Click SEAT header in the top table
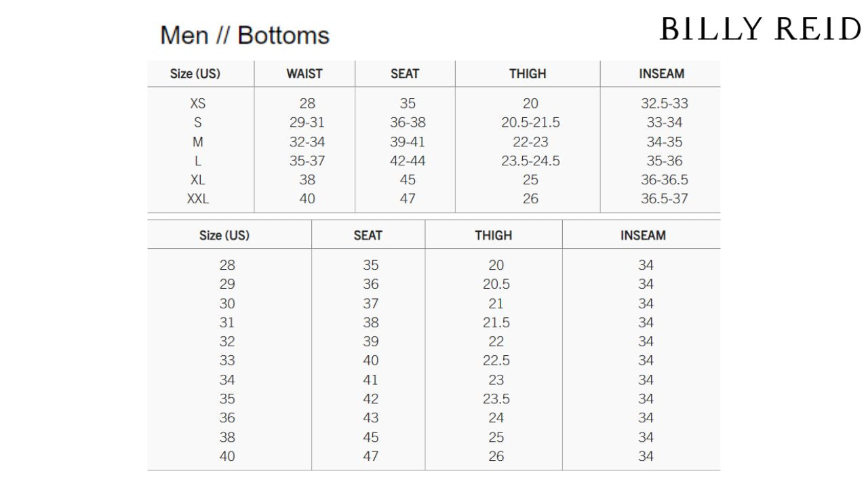868x488 pixels. (405, 74)
